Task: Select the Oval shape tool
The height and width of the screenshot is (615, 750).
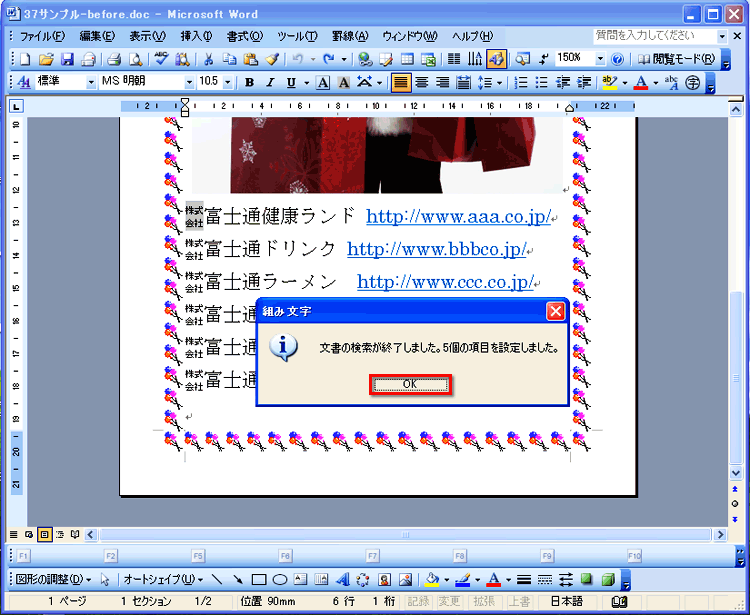Action: point(279,580)
